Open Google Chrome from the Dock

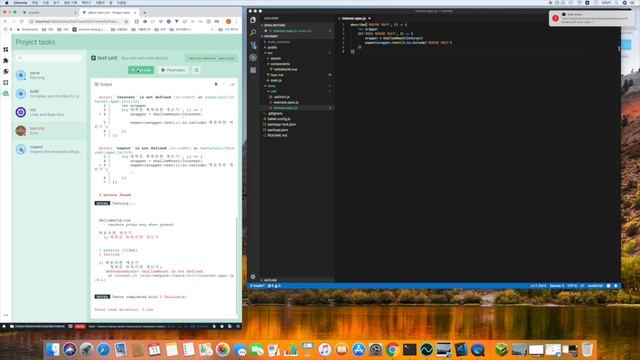pyautogui.click(x=392, y=350)
